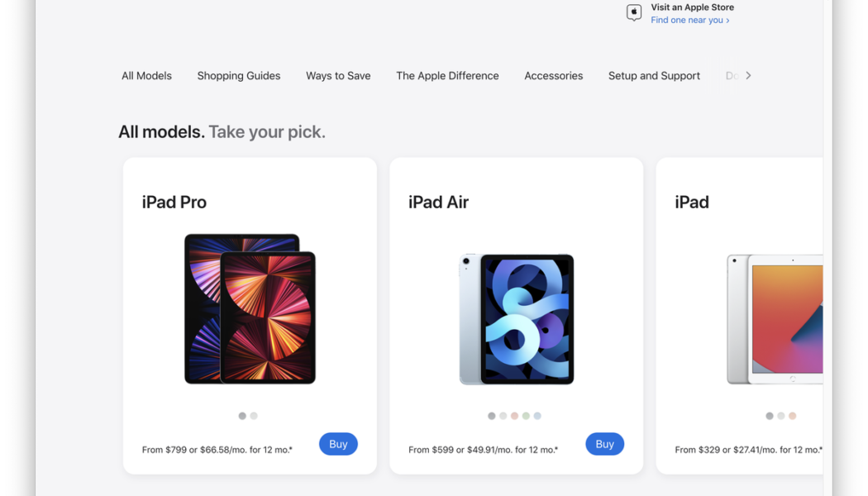Select the second carousel dot under iPad Pro
The height and width of the screenshot is (496, 868).
(254, 416)
